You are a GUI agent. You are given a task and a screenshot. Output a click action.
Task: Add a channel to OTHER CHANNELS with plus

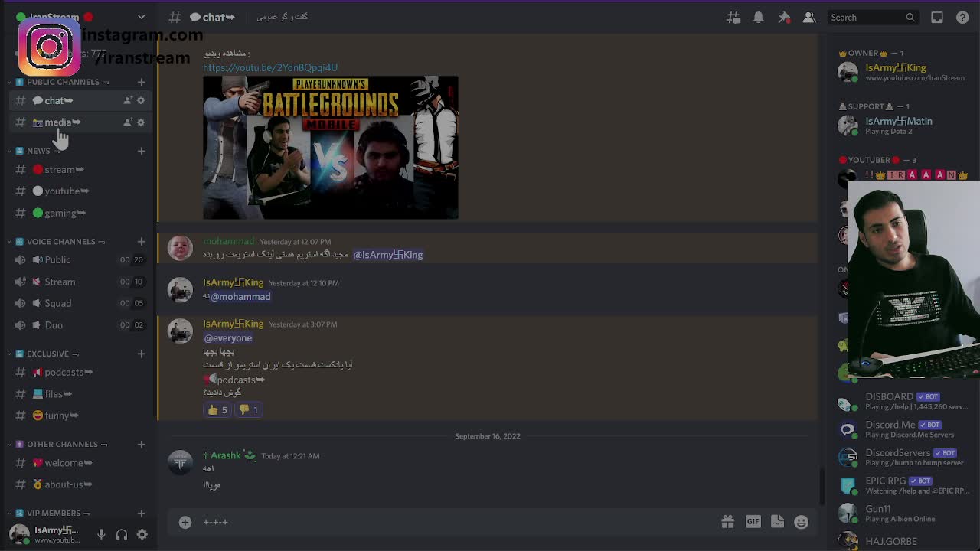tap(141, 444)
